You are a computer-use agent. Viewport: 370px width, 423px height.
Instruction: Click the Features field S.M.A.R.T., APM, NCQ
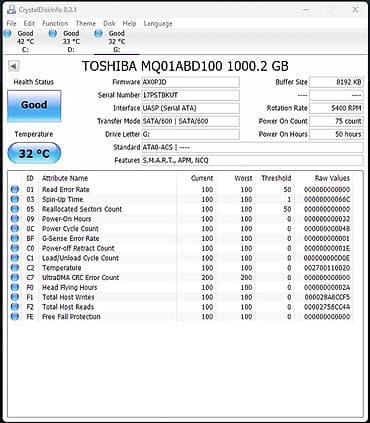point(253,160)
